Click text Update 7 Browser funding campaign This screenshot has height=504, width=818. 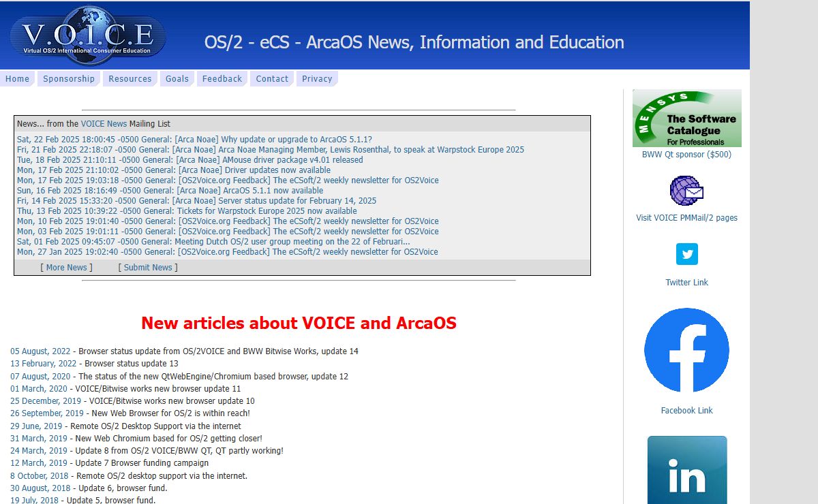[142, 463]
